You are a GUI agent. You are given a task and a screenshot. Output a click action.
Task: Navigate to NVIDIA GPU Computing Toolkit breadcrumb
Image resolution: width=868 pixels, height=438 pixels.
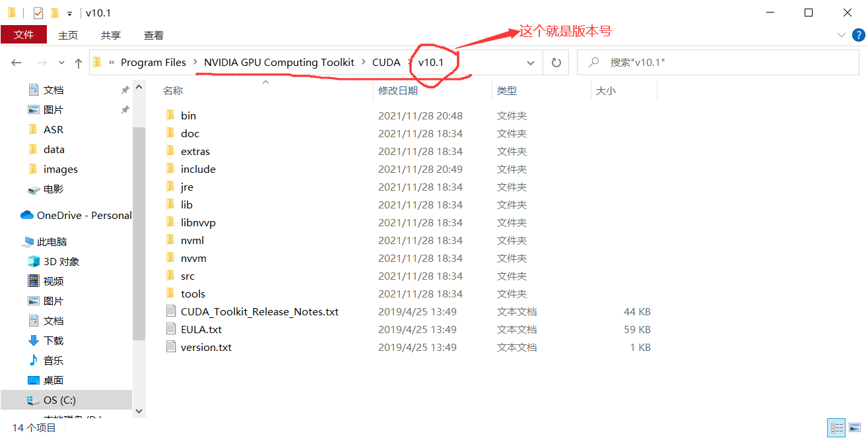pos(279,62)
